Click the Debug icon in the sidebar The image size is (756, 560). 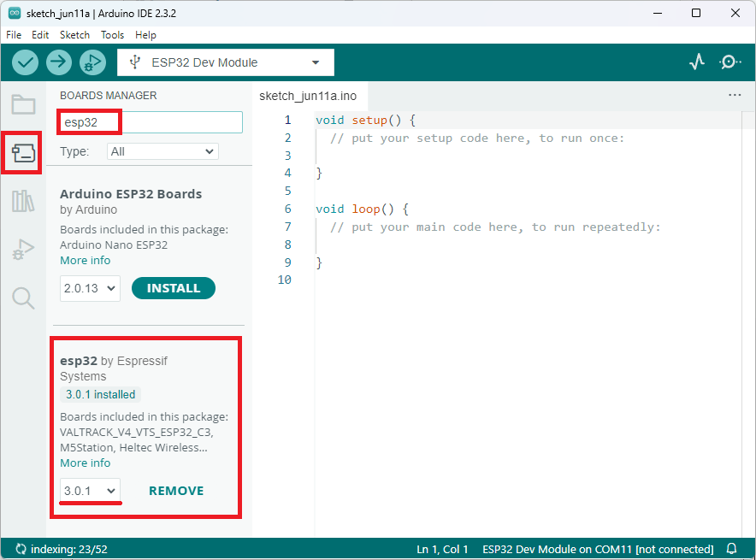[21, 249]
